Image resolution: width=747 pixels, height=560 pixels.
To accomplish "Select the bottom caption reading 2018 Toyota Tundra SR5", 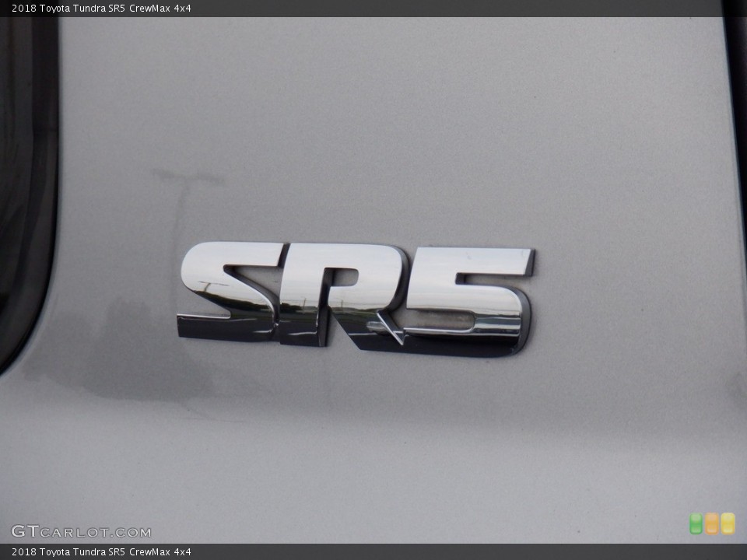I will [x=101, y=552].
